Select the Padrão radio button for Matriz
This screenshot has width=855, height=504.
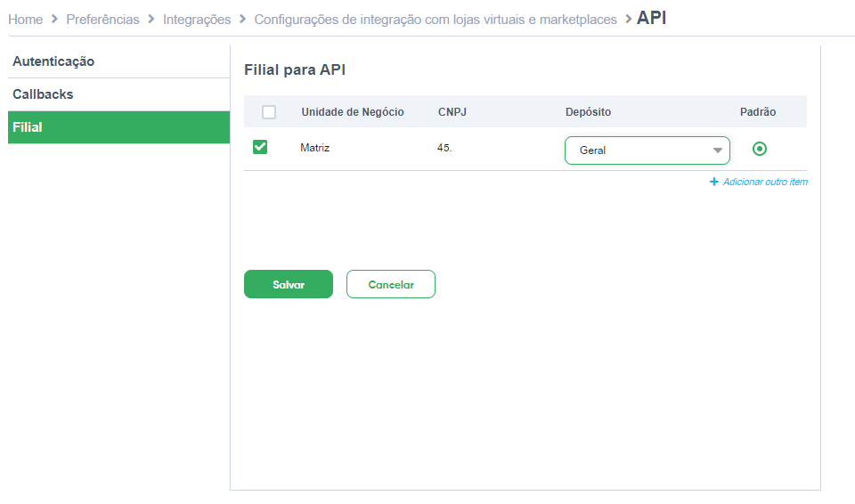[x=759, y=149]
